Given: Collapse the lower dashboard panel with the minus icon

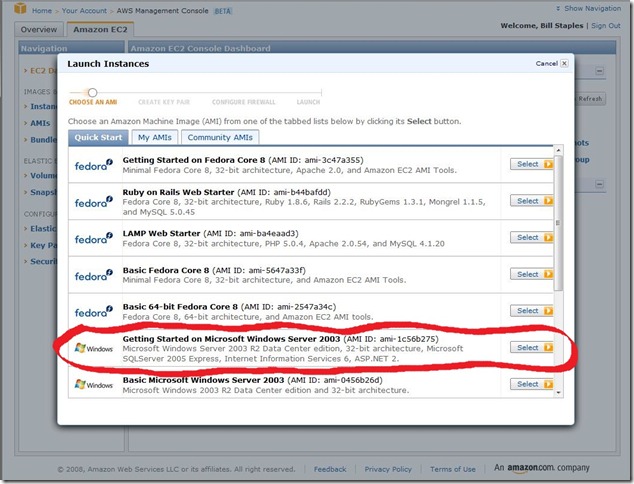Looking at the screenshot, I should (x=600, y=184).
